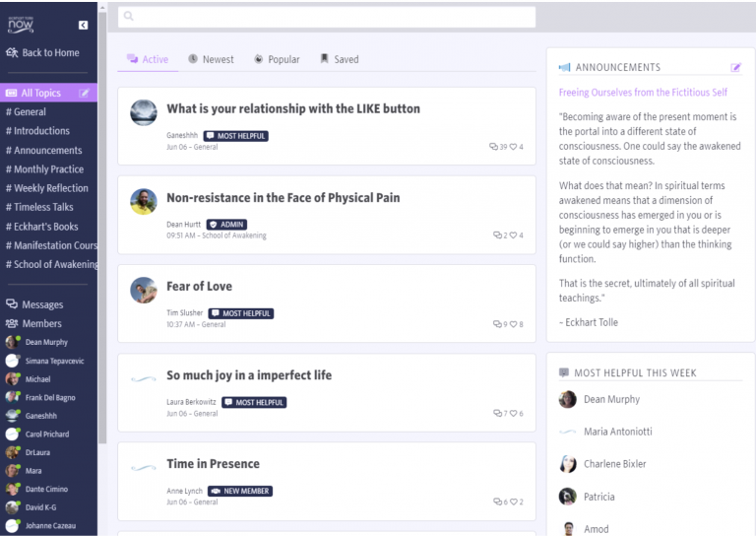Go Back to Home
This screenshot has height=536, width=756.
click(x=42, y=53)
